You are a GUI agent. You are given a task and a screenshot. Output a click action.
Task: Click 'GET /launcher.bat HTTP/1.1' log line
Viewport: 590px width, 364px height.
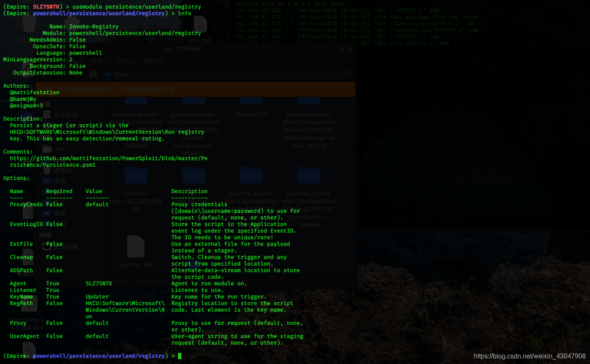tap(360, 30)
